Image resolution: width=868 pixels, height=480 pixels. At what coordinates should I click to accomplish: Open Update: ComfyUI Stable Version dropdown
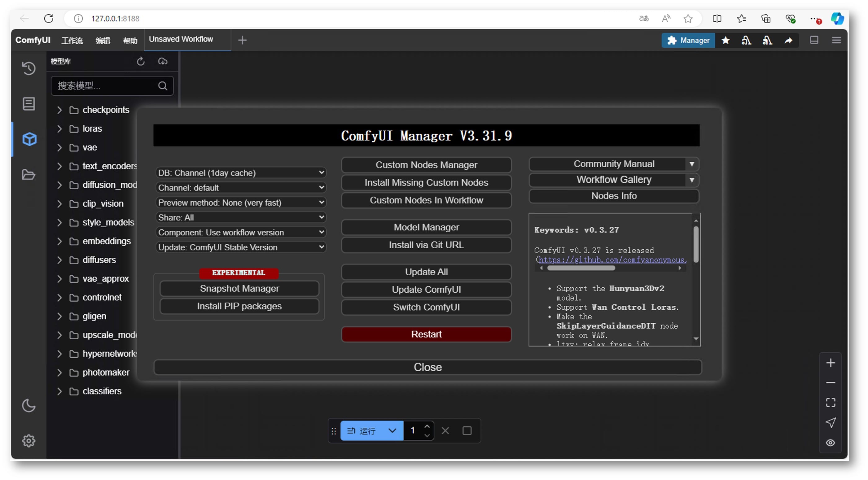pos(241,247)
